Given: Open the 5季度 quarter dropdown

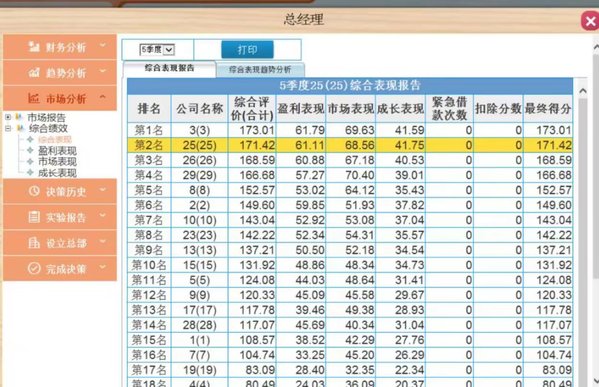Looking at the screenshot, I should click(157, 50).
